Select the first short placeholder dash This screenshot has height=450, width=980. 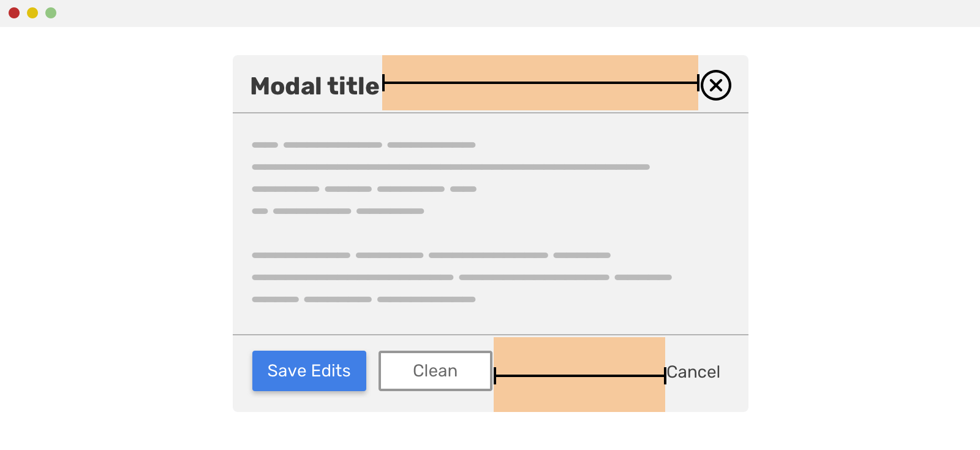click(x=265, y=145)
